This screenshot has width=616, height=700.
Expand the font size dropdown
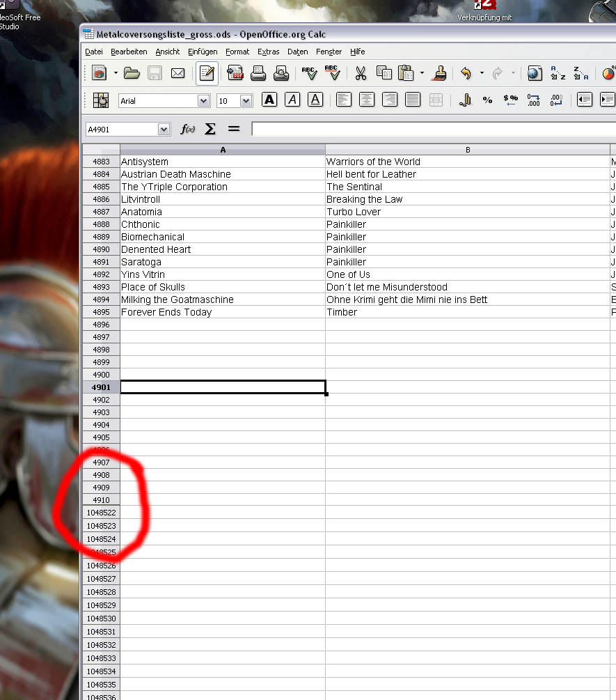(246, 101)
